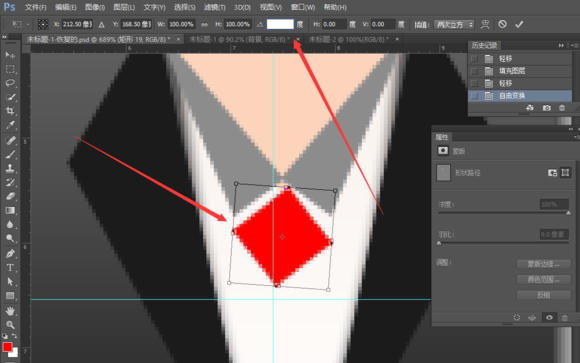The image size is (580, 363).
Task: Open the 插值 interpolation dropdown
Action: [454, 25]
